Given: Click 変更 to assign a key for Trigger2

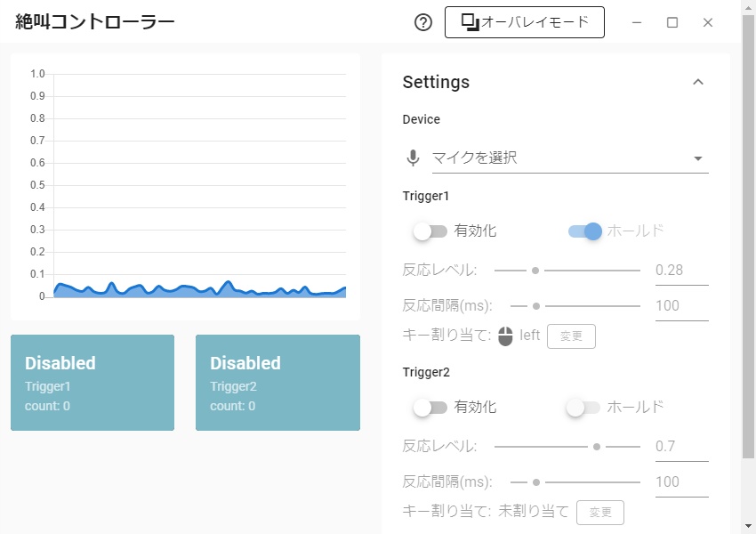Looking at the screenshot, I should pyautogui.click(x=600, y=512).
